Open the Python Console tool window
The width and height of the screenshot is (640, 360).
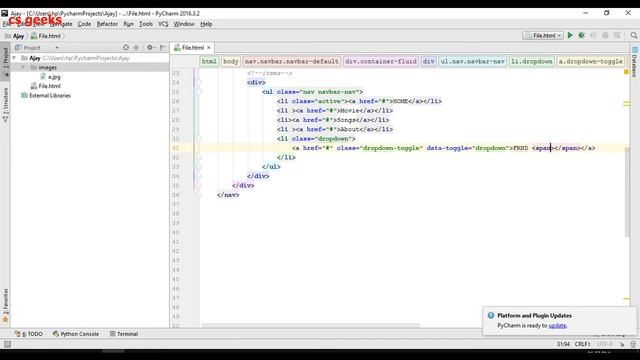pyautogui.click(x=76, y=334)
